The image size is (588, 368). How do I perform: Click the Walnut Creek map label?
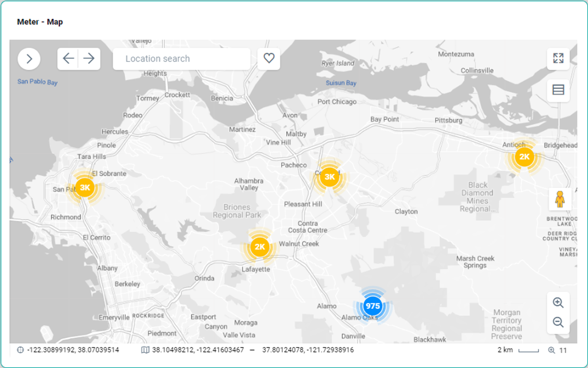coord(299,244)
